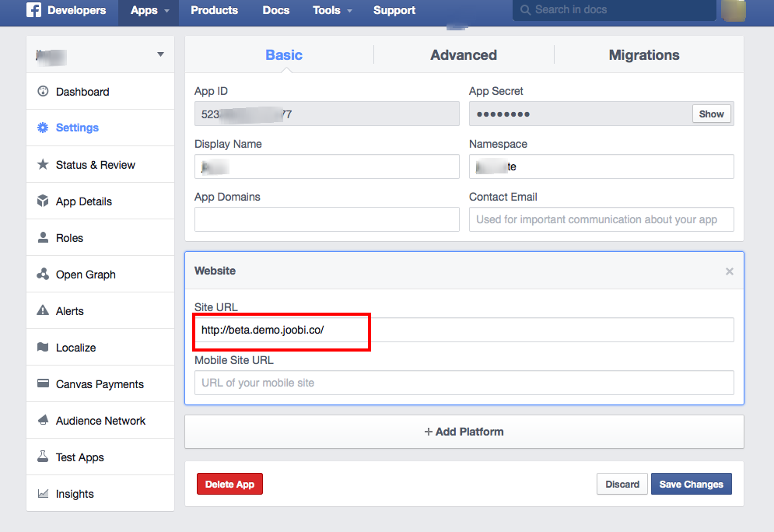Open Localize in the sidebar

[100, 347]
